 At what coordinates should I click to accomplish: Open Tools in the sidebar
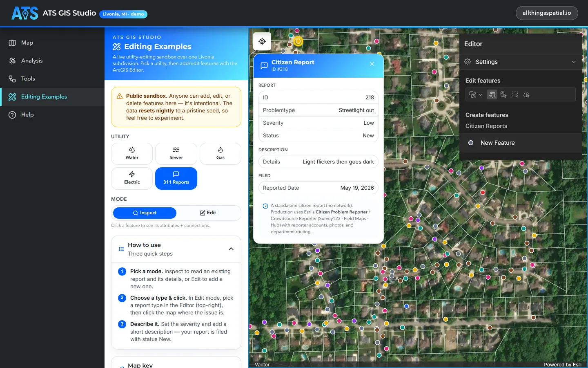coord(52,79)
